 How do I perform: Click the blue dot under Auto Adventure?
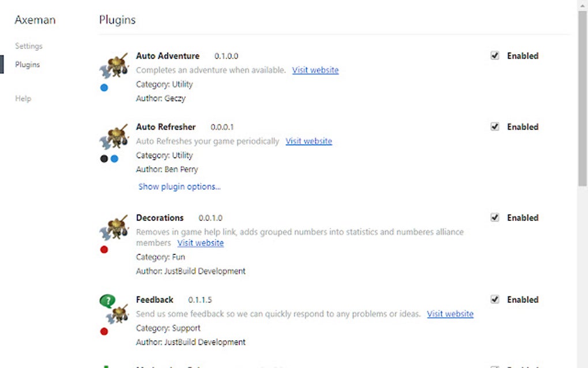(104, 88)
